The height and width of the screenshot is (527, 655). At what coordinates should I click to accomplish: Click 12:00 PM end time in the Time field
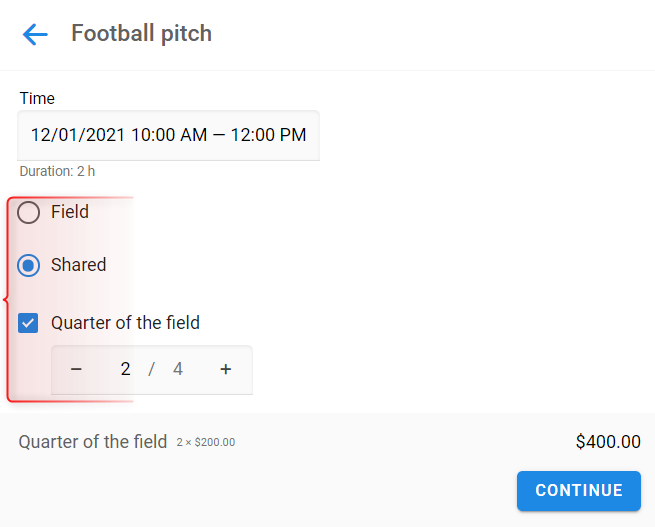(268, 135)
